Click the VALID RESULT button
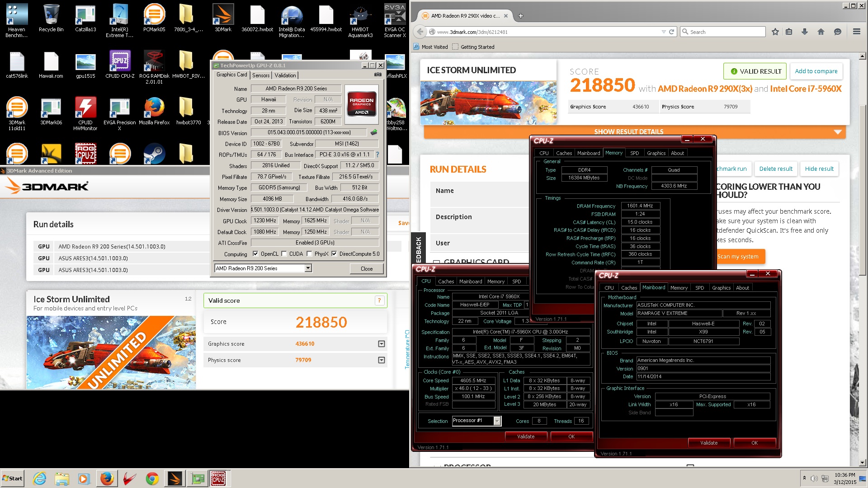This screenshot has width=868, height=488. pyautogui.click(x=755, y=71)
